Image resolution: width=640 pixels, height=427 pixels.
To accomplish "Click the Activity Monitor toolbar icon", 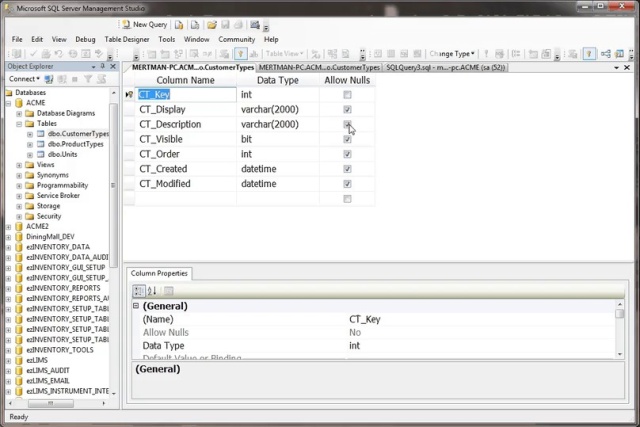I will [x=255, y=25].
